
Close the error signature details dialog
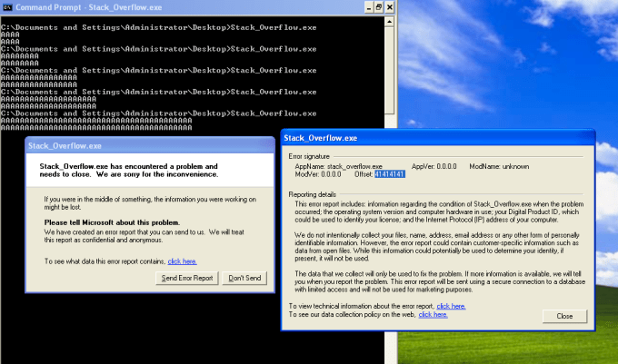[x=563, y=316]
